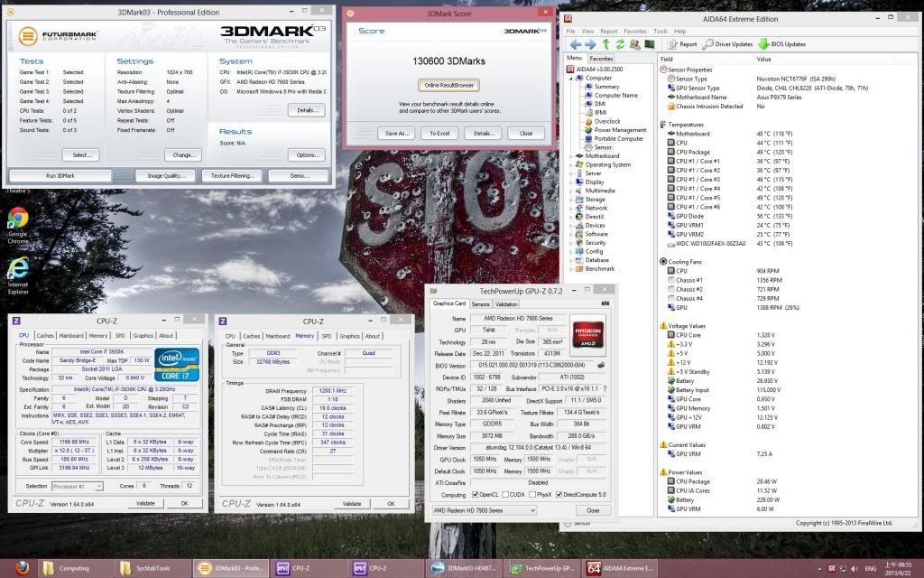The image size is (924, 578).
Task: Click the AIDA64 green Up arrow icon
Action: (605, 44)
